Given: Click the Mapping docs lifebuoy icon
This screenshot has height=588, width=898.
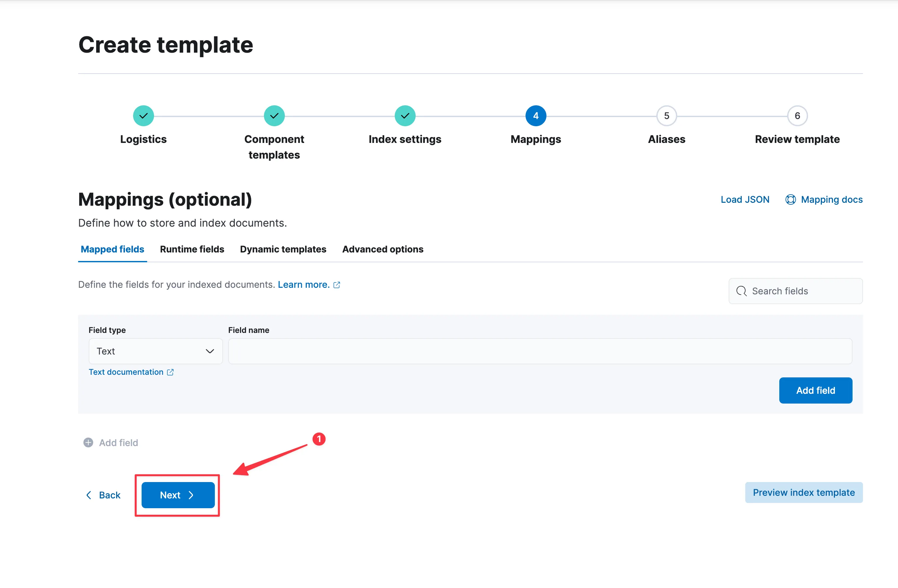Looking at the screenshot, I should pyautogui.click(x=790, y=199).
